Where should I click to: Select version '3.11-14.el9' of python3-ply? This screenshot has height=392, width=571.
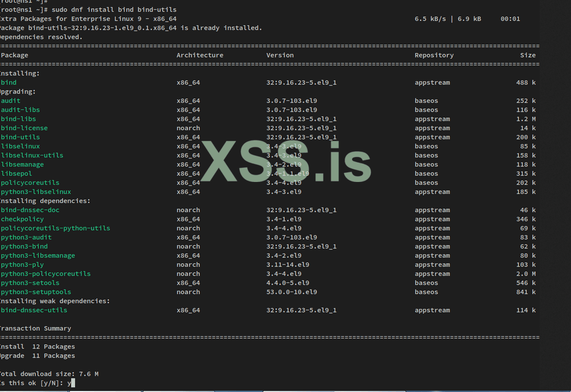(288, 265)
